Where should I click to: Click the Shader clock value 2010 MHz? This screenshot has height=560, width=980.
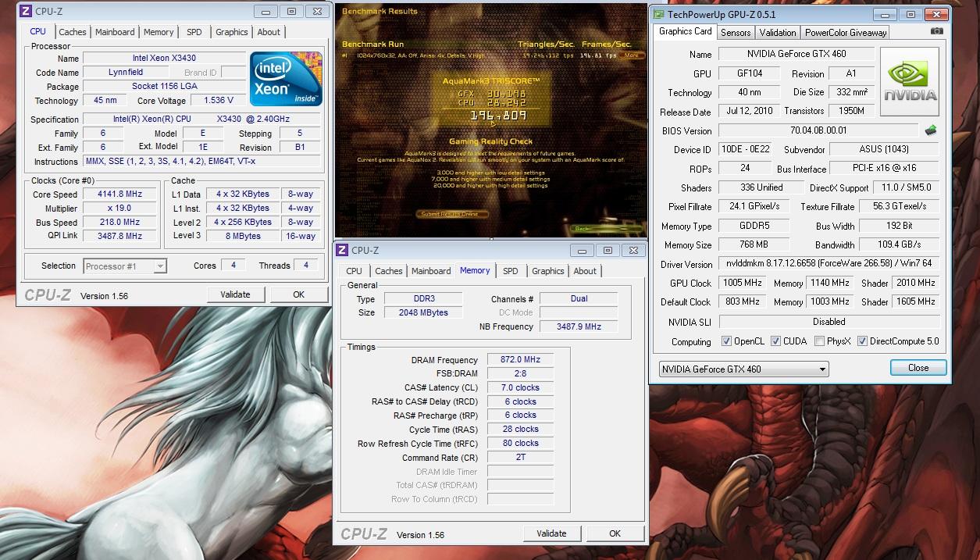pyautogui.click(x=916, y=283)
